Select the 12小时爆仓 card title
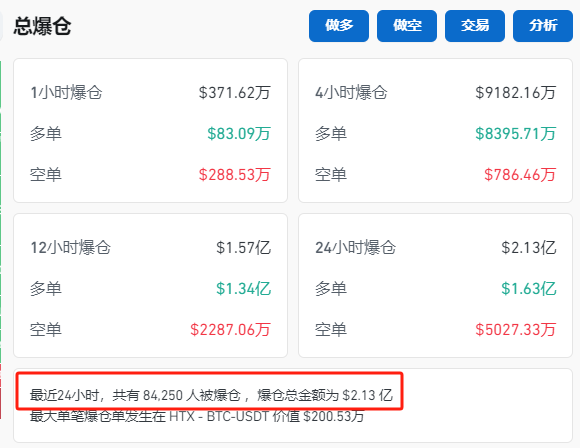The height and width of the screenshot is (448, 580). [x=70, y=247]
